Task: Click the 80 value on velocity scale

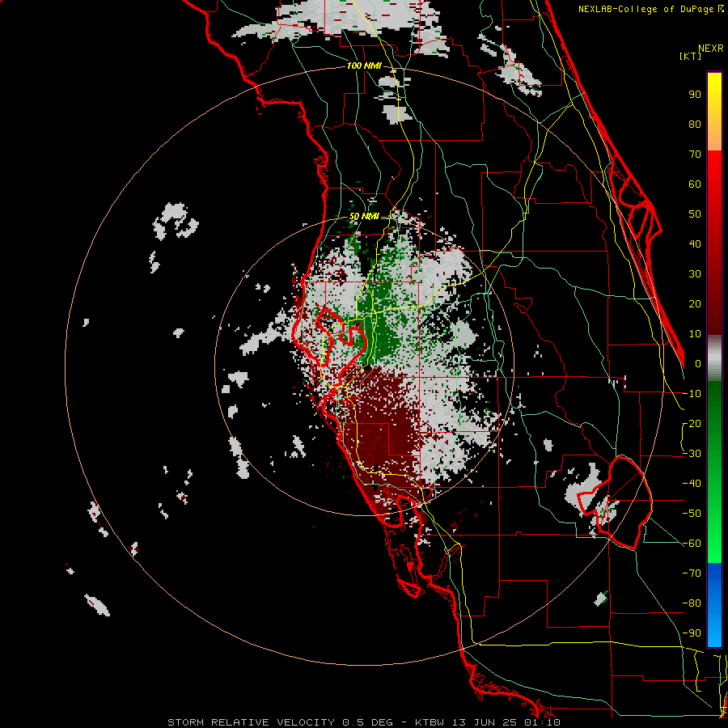Action: tap(695, 124)
